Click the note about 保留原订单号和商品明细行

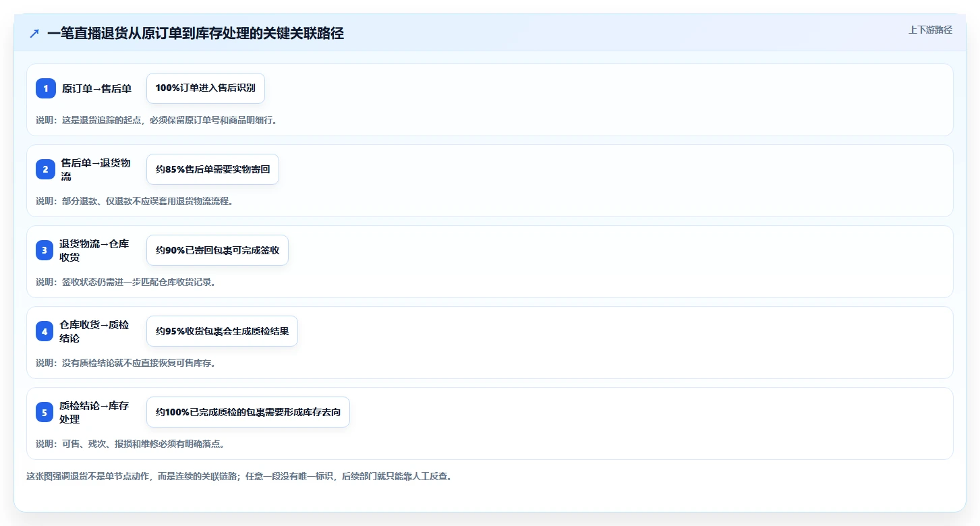point(156,120)
